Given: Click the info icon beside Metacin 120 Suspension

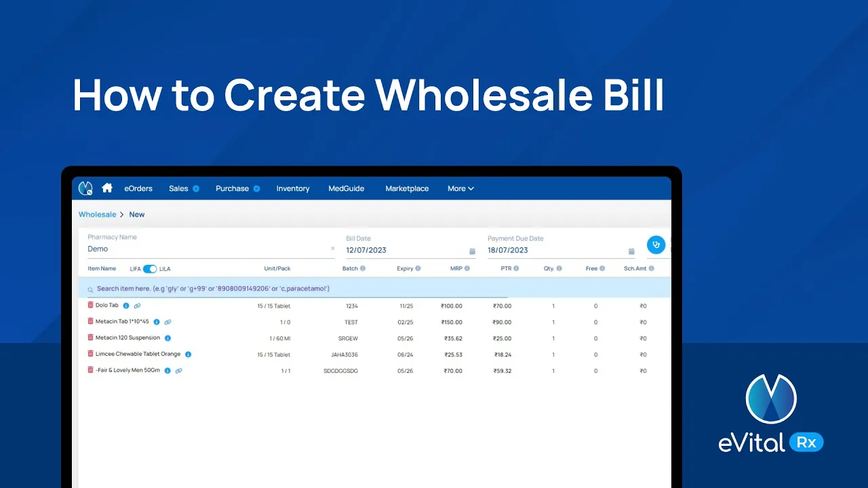Looking at the screenshot, I should [167, 338].
